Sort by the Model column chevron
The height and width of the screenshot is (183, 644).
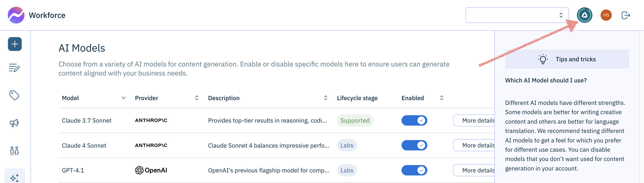click(x=124, y=98)
